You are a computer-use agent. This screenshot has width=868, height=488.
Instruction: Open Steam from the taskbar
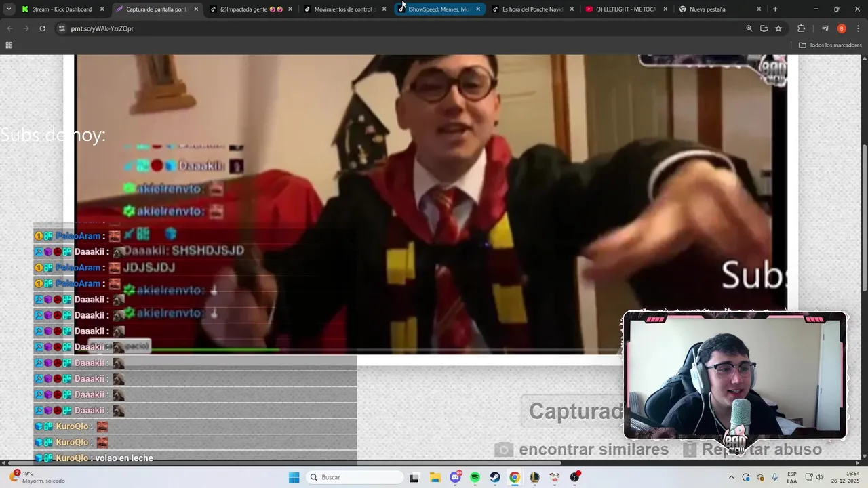(495, 477)
